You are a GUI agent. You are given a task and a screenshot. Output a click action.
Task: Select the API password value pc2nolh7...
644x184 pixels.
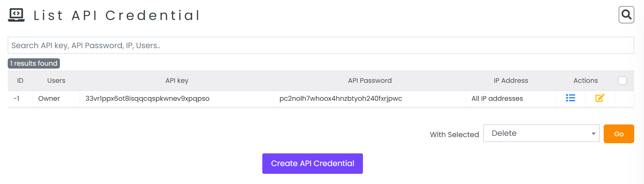click(341, 99)
